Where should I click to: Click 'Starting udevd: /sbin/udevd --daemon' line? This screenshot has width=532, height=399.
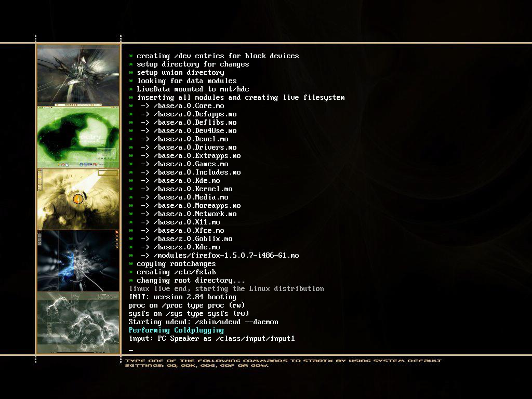pyautogui.click(x=203, y=322)
